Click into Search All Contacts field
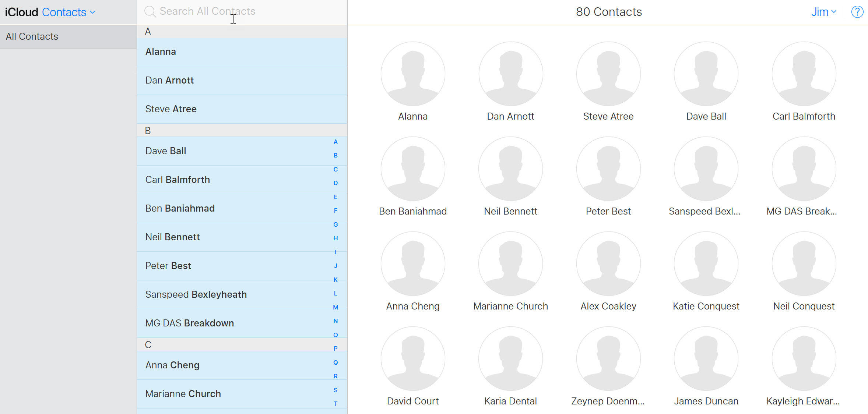This screenshot has height=414, width=868. tap(242, 12)
